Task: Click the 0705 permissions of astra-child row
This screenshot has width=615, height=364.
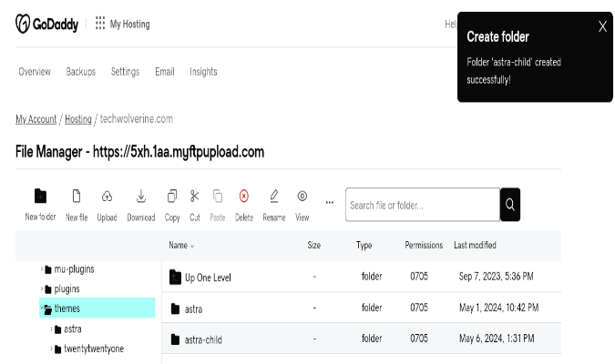Action: 419,339
